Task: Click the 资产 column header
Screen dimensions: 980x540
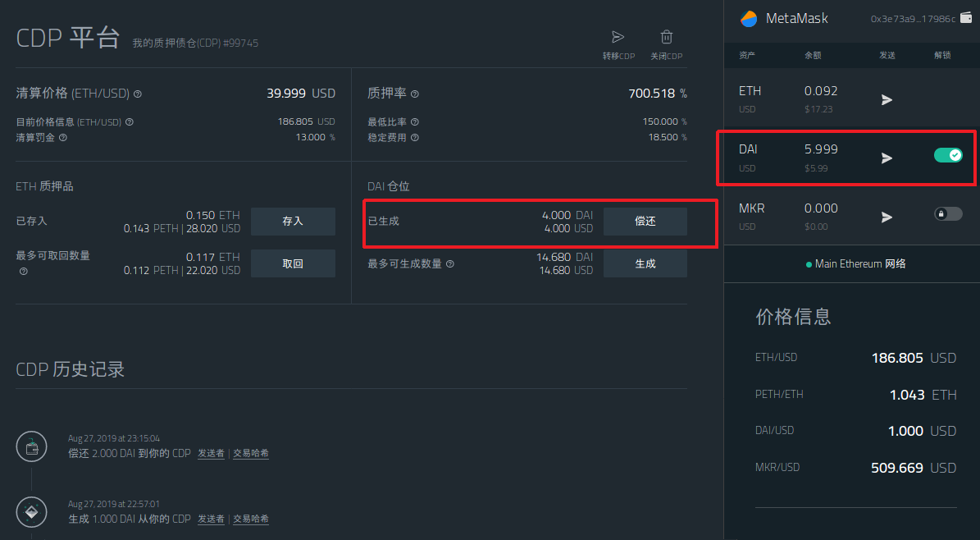Action: coord(747,55)
